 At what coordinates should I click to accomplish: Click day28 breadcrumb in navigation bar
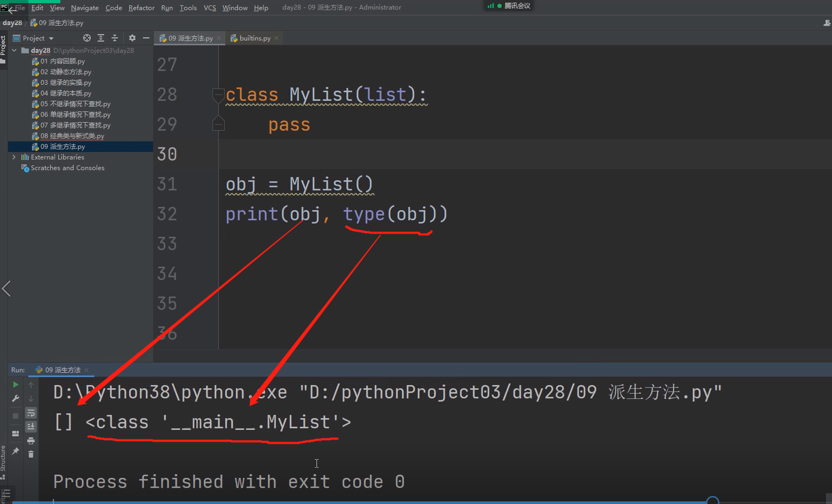12,22
